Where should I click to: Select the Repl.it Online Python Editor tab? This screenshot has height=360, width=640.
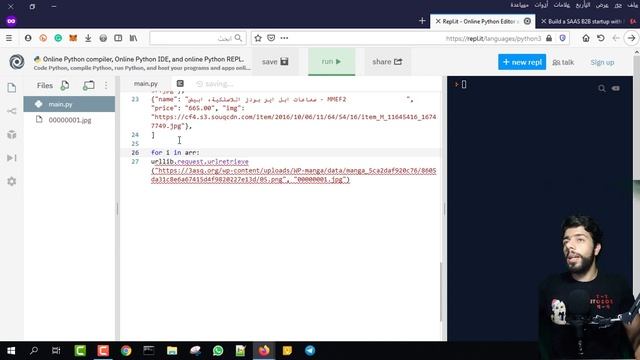(482, 21)
